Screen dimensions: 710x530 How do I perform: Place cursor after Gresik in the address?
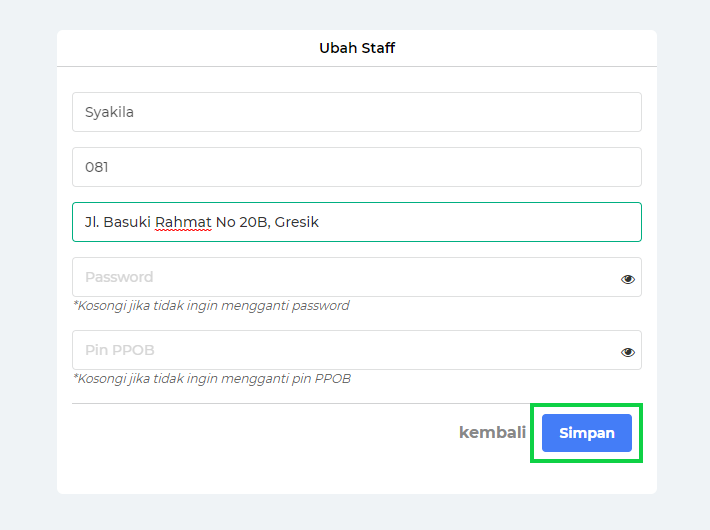pos(321,222)
